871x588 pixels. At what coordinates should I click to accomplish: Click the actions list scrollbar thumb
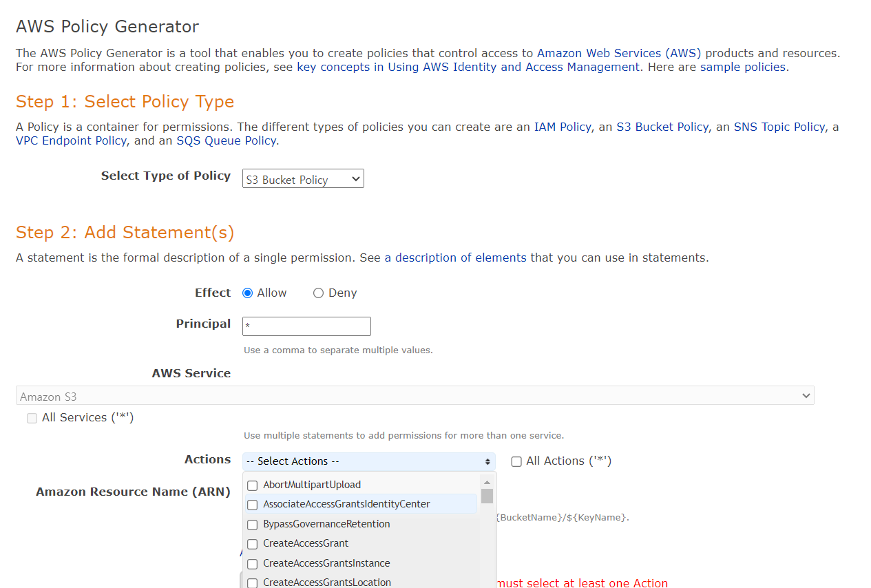click(487, 496)
